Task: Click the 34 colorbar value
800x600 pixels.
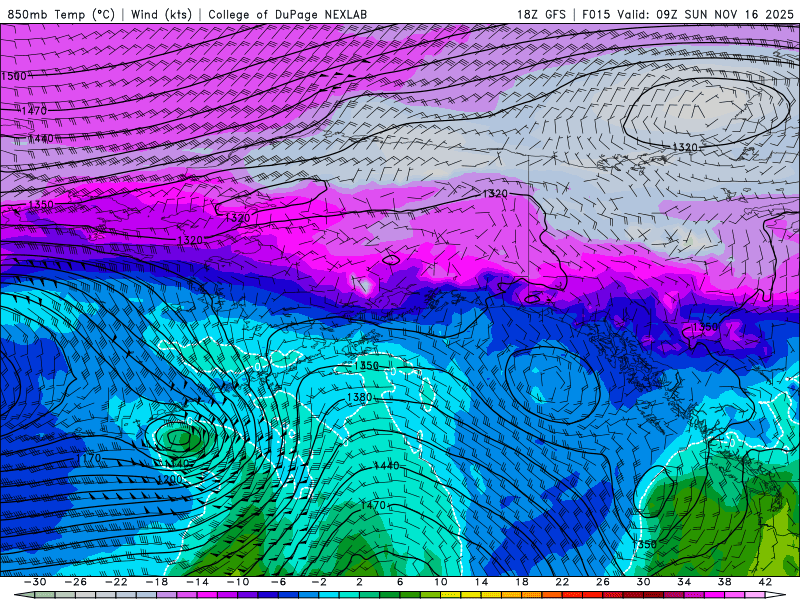Action: (684, 582)
